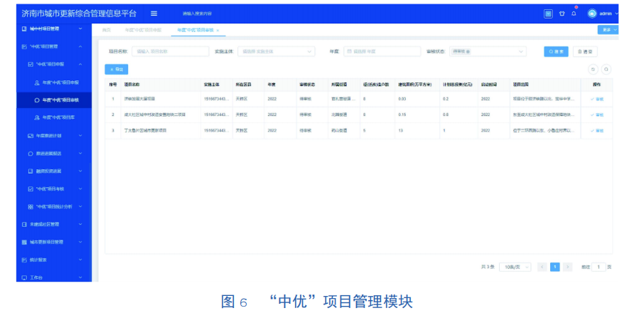
Task: Click the 统计报表 sidebar icon
Action: [24, 260]
